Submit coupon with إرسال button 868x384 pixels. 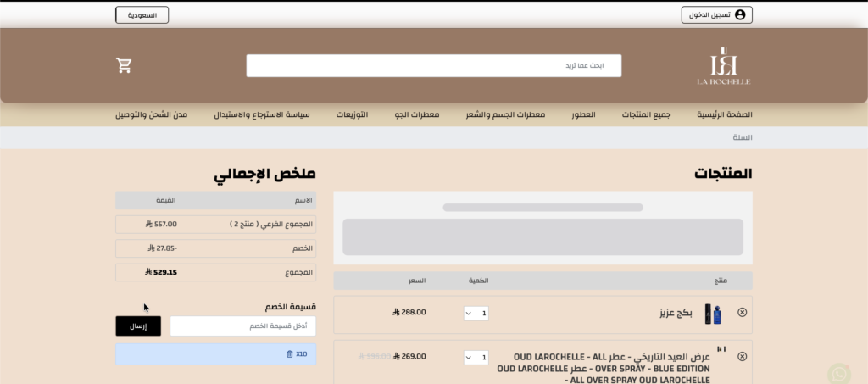point(138,326)
